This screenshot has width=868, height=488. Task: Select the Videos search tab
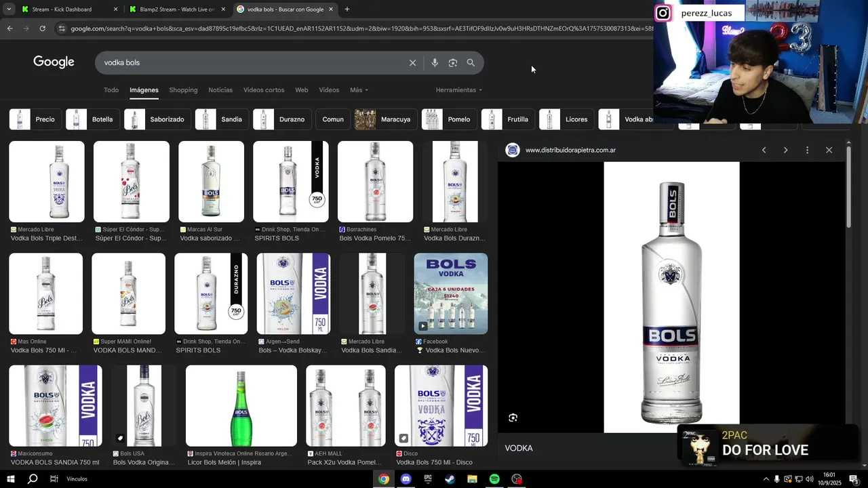329,90
